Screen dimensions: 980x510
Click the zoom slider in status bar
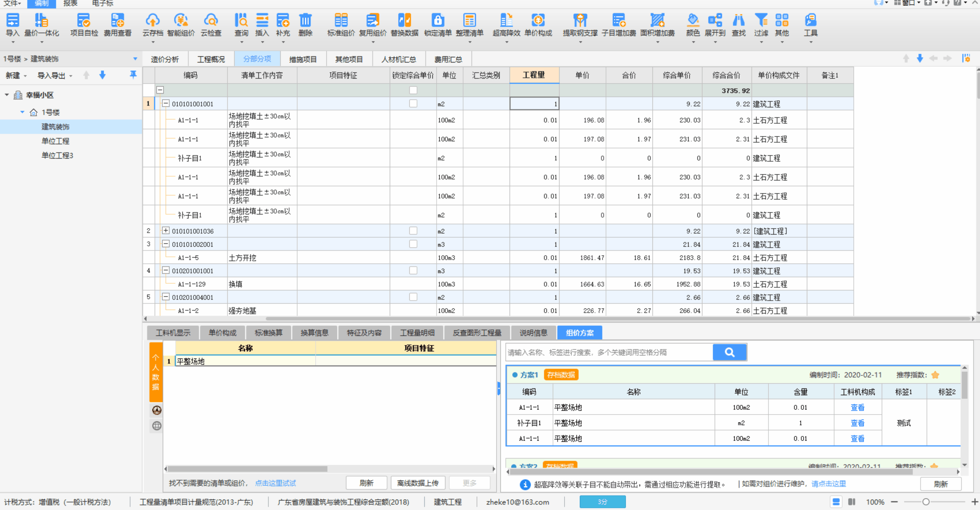click(926, 502)
